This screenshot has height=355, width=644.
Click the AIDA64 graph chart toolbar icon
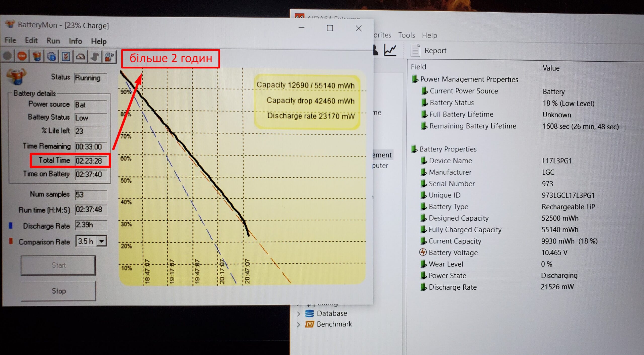(390, 50)
